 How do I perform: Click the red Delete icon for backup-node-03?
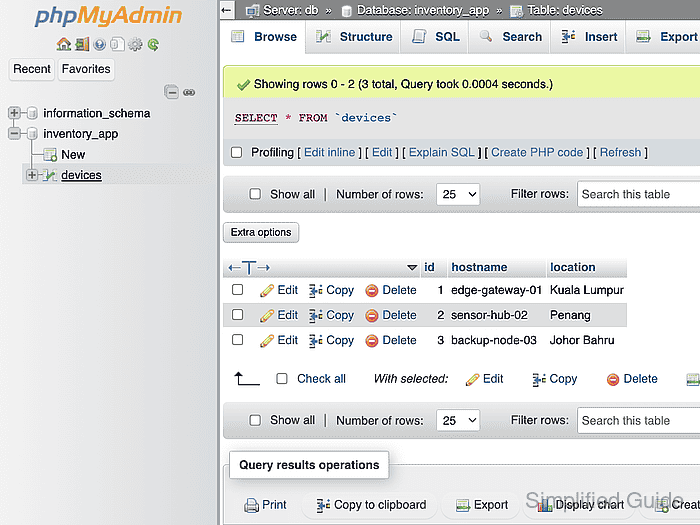[371, 341]
